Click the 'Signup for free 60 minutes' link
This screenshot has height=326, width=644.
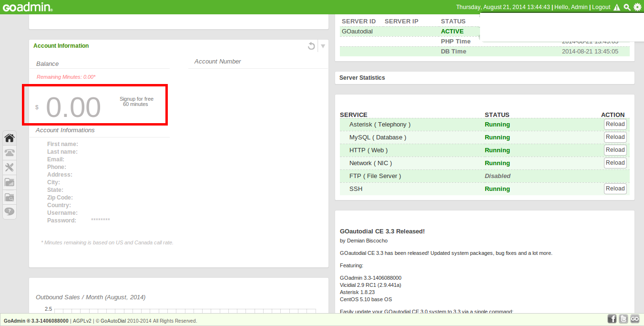tap(136, 102)
